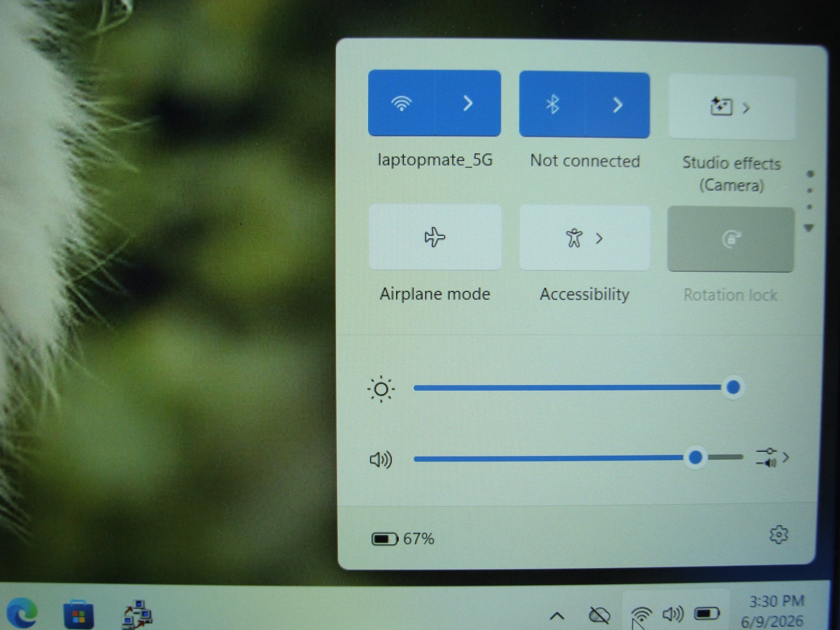Toggle Airplane mode tile
The height and width of the screenshot is (630, 840).
point(435,237)
